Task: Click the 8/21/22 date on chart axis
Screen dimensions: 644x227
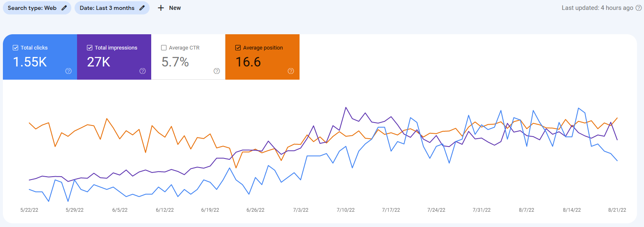Action: pyautogui.click(x=617, y=210)
